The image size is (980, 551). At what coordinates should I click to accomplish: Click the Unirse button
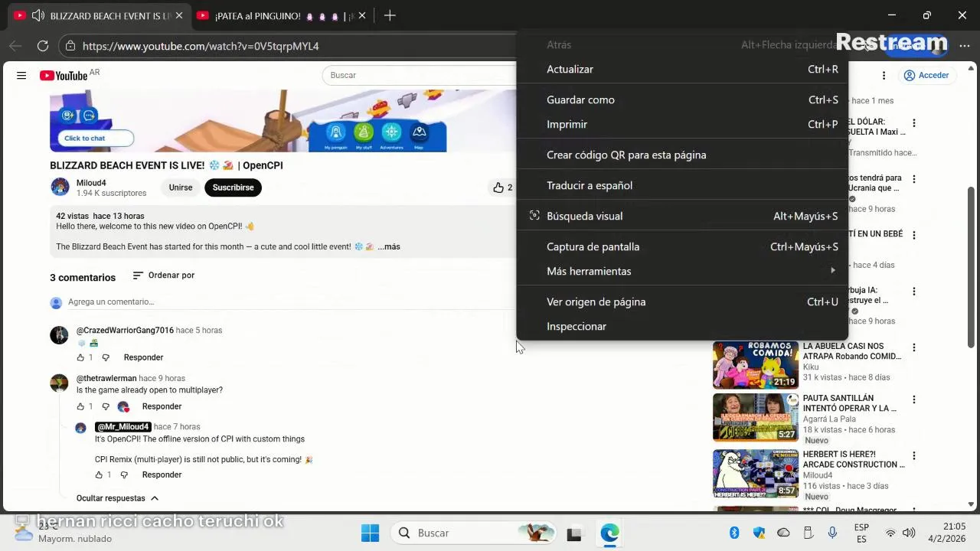[x=181, y=187]
